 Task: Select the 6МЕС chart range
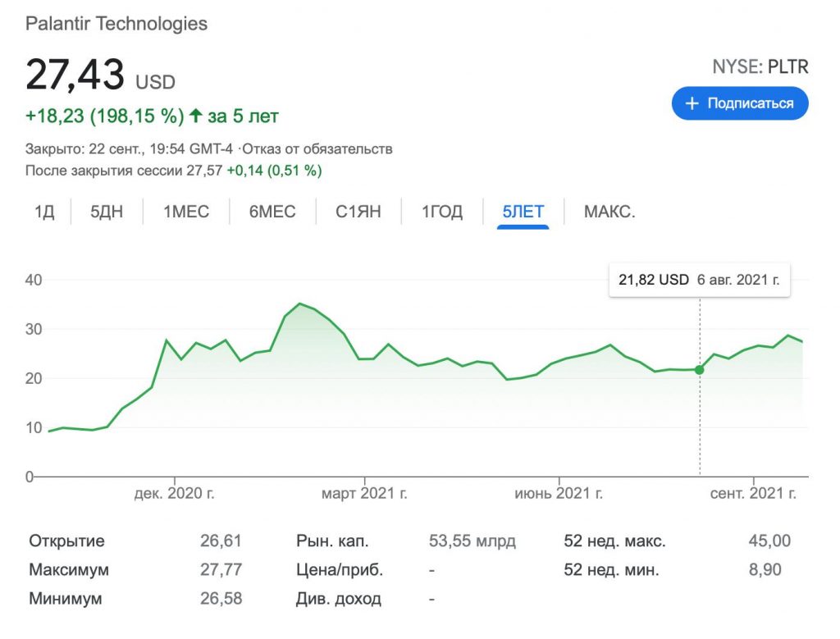pyautogui.click(x=272, y=212)
